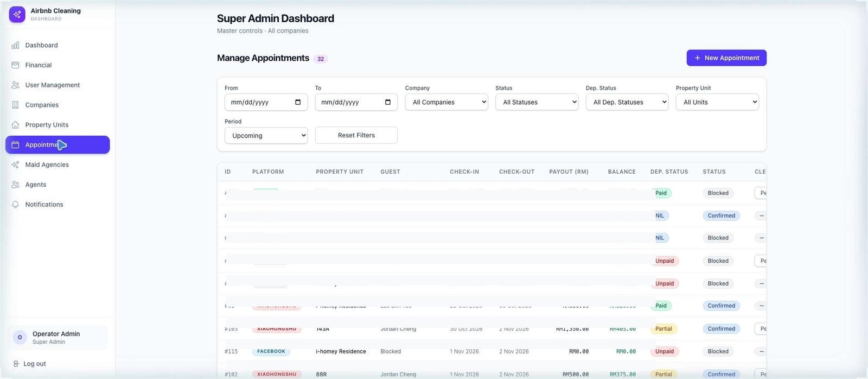Viewport: 868px width, 379px height.
Task: Click the PAYOUT (RM) column header
Action: 569,172
